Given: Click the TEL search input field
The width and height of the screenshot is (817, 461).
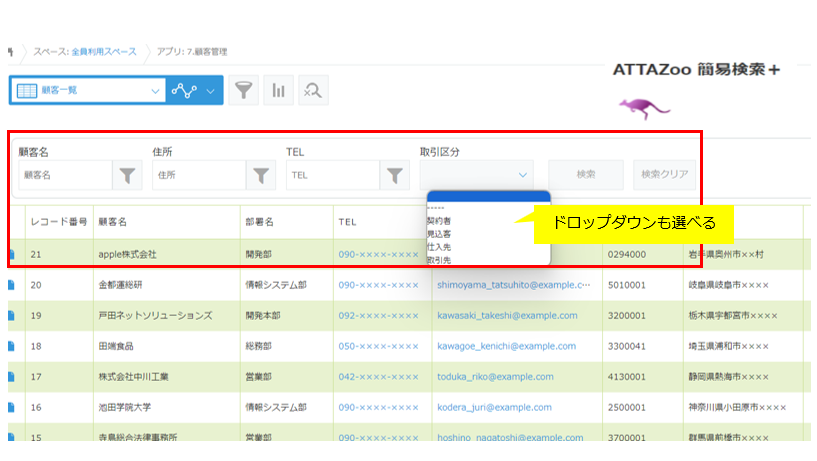Looking at the screenshot, I should 333,175.
